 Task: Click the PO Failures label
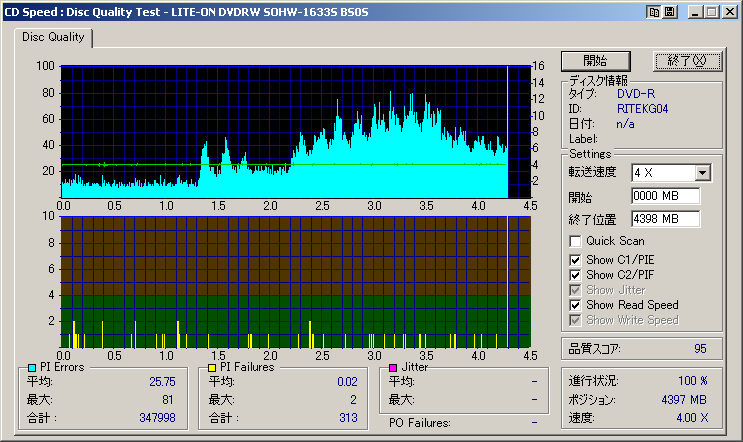point(419,423)
